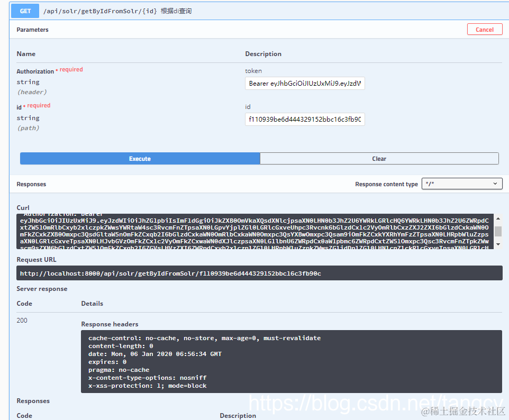Viewport: 509px width, 420px height.
Task: Clear the response results
Action: tap(379, 159)
